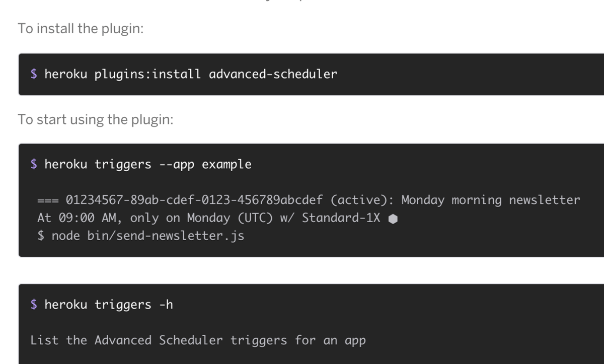Image resolution: width=604 pixels, height=364 pixels.
Task: Click the "To install the plugin:" paragraph
Action: 81,29
